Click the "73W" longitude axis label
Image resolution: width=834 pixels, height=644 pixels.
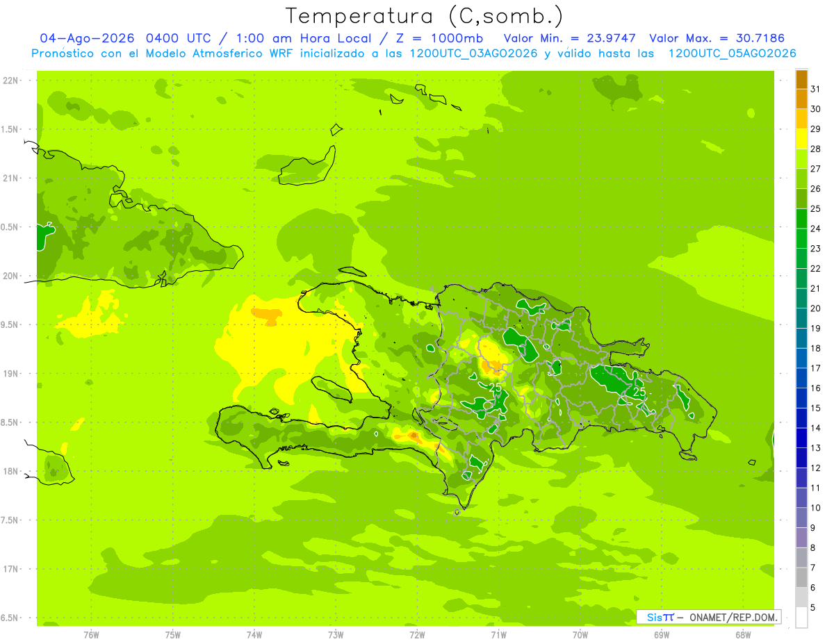click(336, 635)
